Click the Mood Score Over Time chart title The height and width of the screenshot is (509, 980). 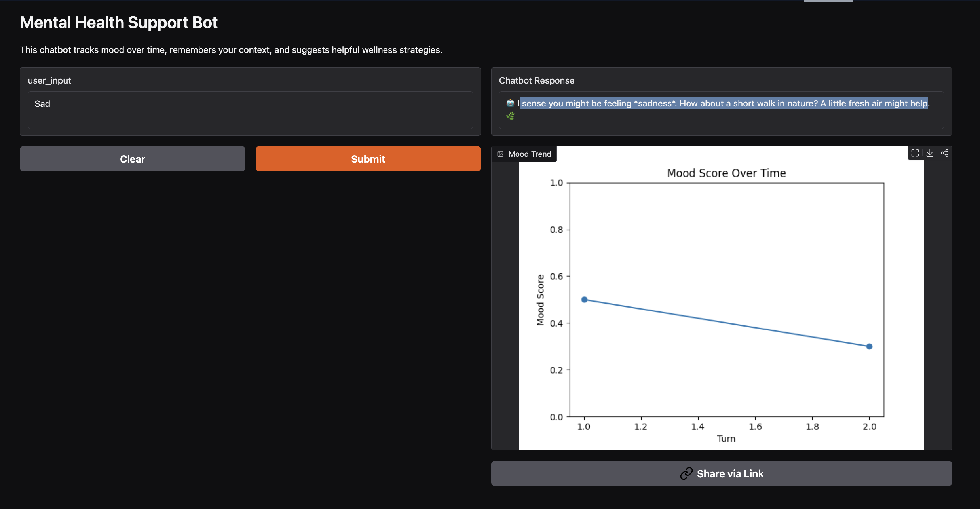tap(726, 173)
